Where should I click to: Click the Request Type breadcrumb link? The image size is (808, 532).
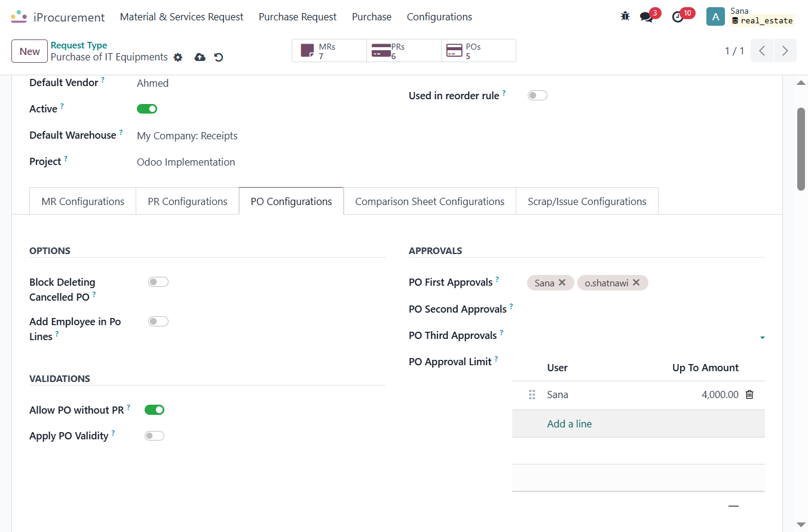[79, 45]
